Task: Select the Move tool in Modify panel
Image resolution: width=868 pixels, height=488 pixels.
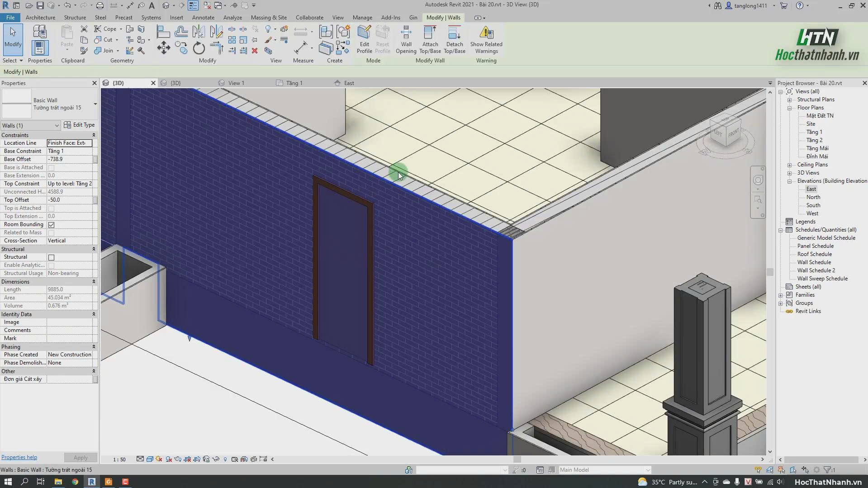Action: [x=164, y=48]
